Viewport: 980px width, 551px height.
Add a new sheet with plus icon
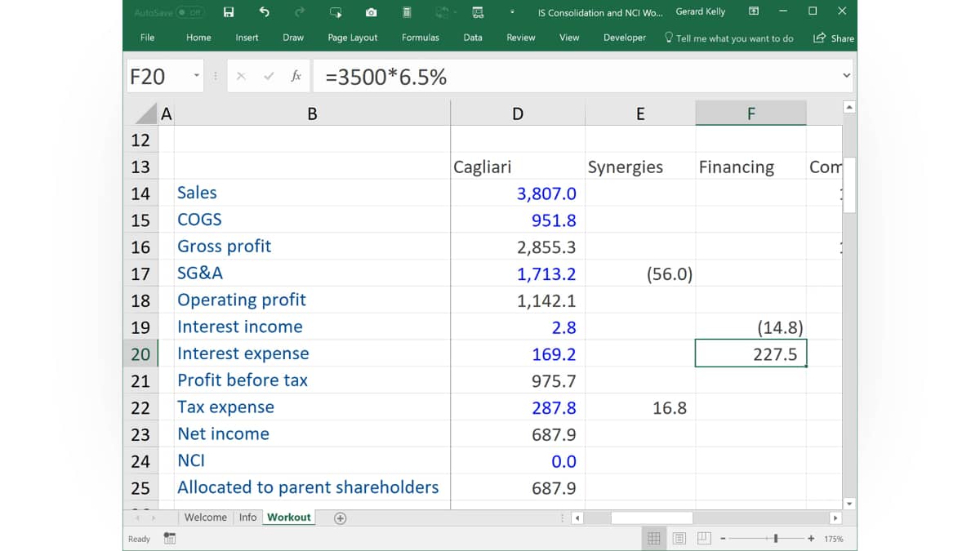point(341,518)
